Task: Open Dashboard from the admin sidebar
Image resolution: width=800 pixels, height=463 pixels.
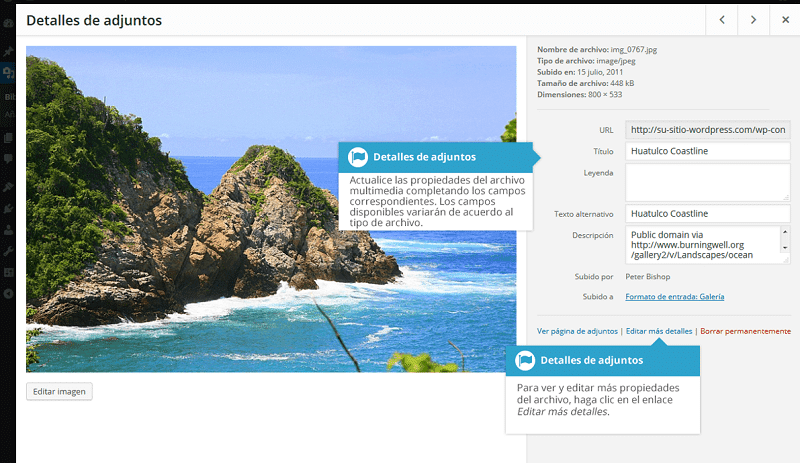Action: coord(8,23)
